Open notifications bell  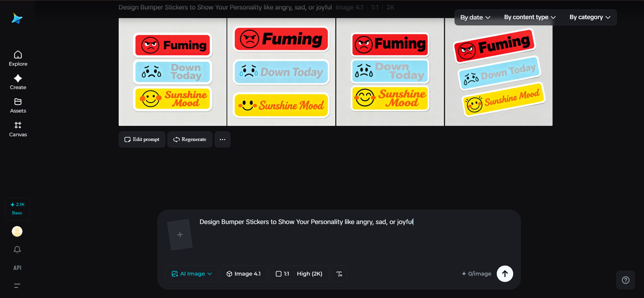17,250
